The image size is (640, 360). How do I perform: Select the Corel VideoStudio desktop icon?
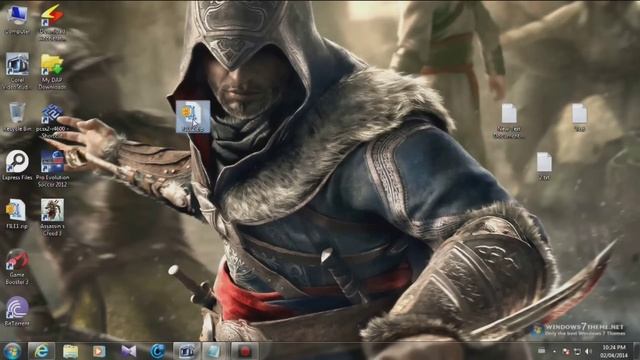[17, 71]
